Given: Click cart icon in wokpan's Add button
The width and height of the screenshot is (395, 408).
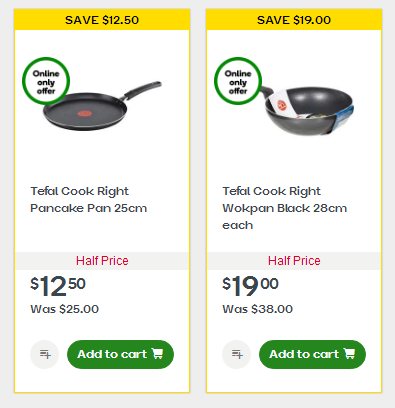Looking at the screenshot, I should [x=349, y=353].
